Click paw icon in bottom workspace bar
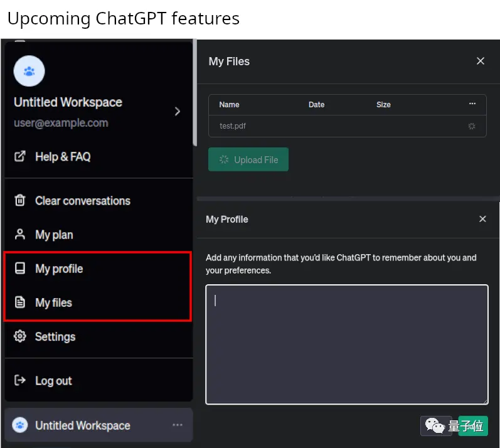 click(20, 425)
